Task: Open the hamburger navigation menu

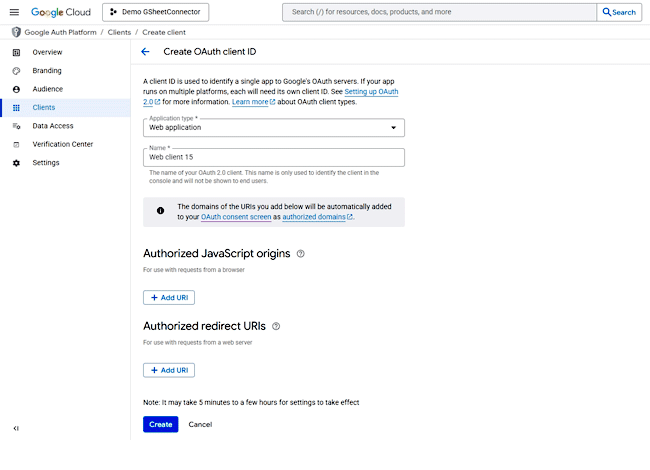Action: (x=14, y=12)
